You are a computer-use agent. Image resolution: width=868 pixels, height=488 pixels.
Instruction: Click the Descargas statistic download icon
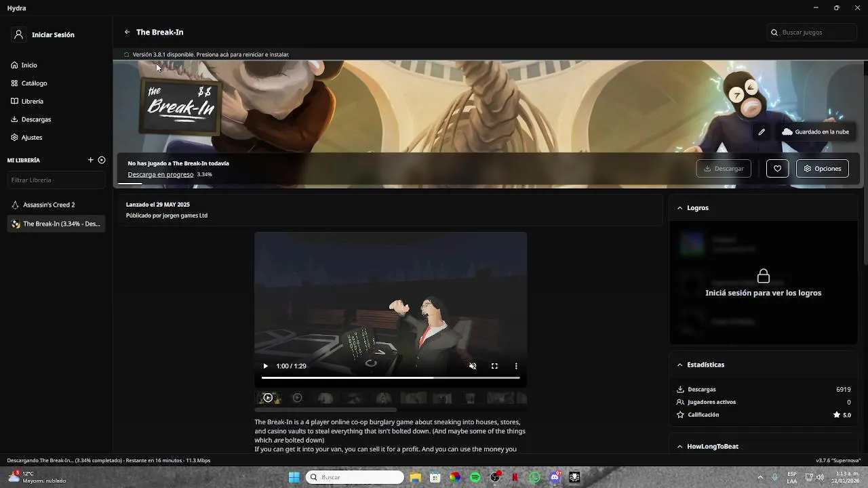tap(680, 390)
